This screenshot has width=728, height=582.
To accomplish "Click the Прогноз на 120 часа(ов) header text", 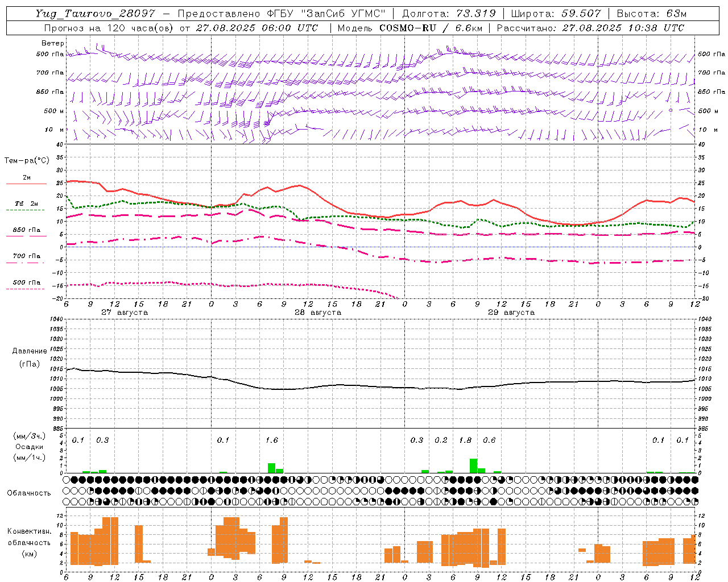I will pyautogui.click(x=109, y=28).
